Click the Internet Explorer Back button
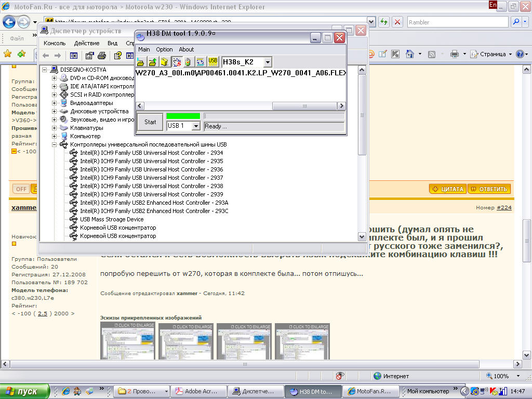Image resolution: width=532 pixels, height=399 pixels. 9,22
